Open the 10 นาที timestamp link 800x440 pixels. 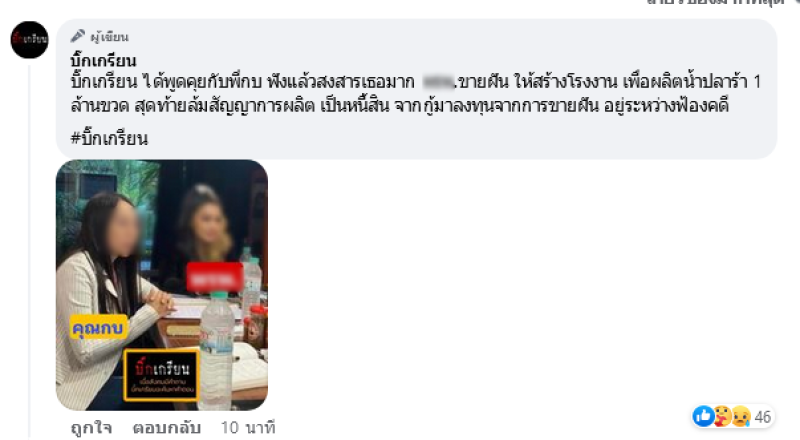click(248, 428)
